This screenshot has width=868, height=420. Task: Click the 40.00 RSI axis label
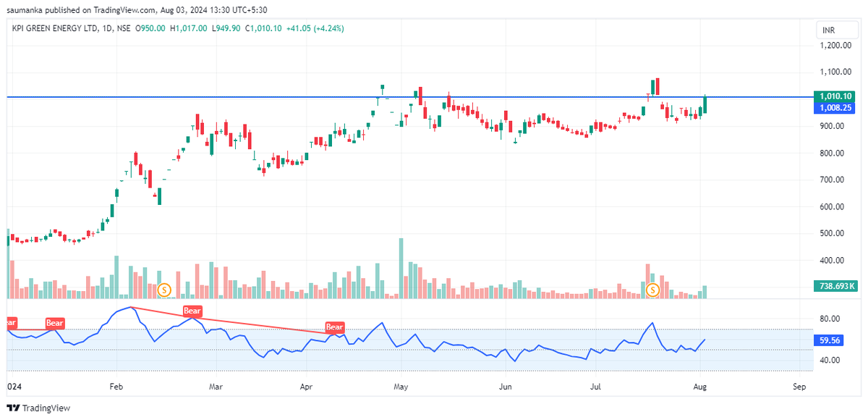[830, 360]
